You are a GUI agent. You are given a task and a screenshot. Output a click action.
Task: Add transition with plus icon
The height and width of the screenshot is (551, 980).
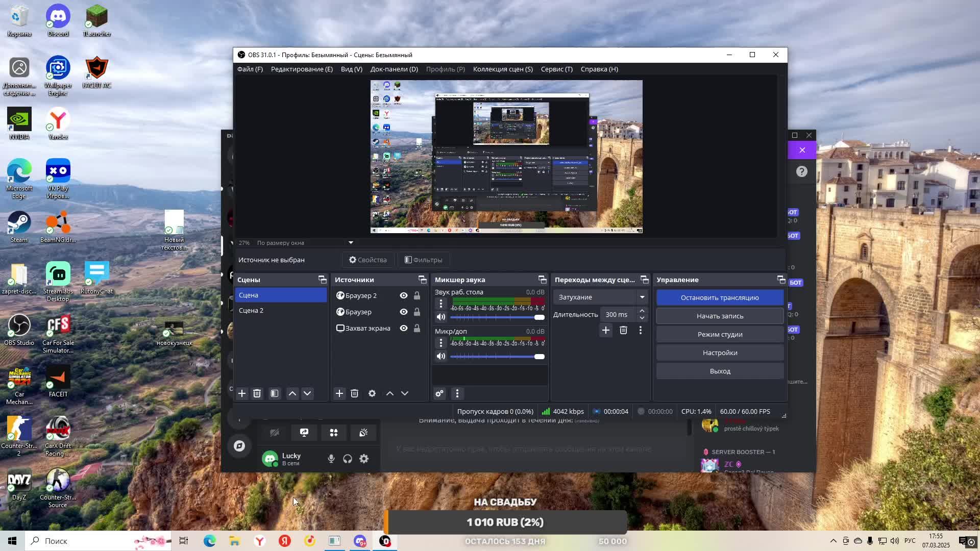(606, 330)
